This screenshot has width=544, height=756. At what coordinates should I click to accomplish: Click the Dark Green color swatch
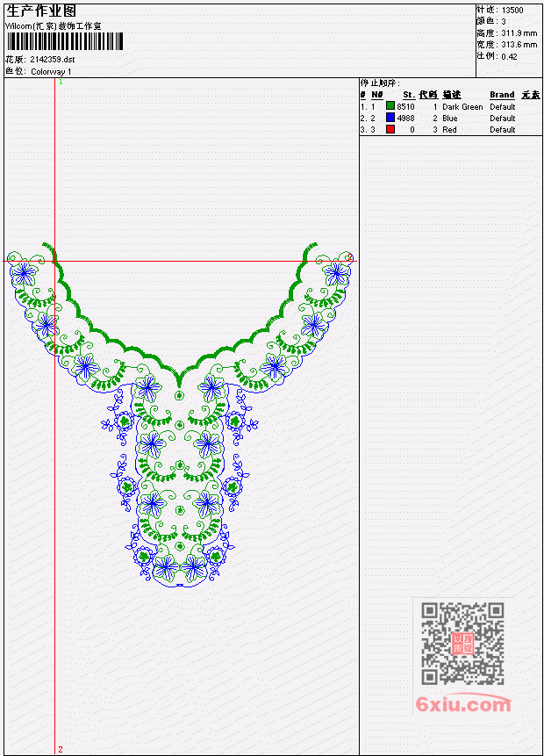tap(390, 106)
